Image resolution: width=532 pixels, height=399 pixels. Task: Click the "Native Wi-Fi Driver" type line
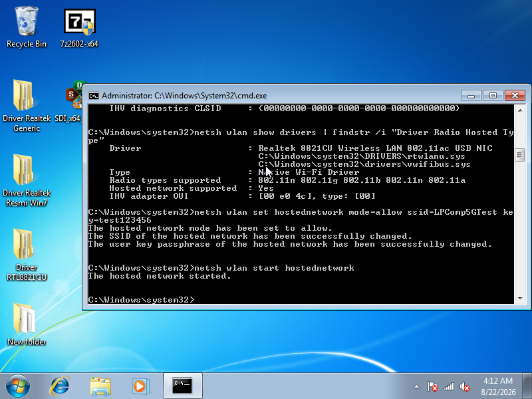(234, 172)
